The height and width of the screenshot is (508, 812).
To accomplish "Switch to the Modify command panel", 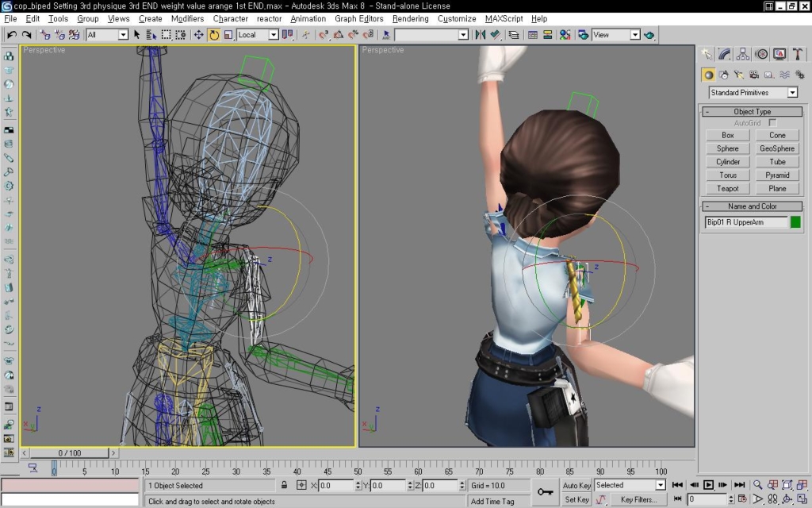I will 724,54.
